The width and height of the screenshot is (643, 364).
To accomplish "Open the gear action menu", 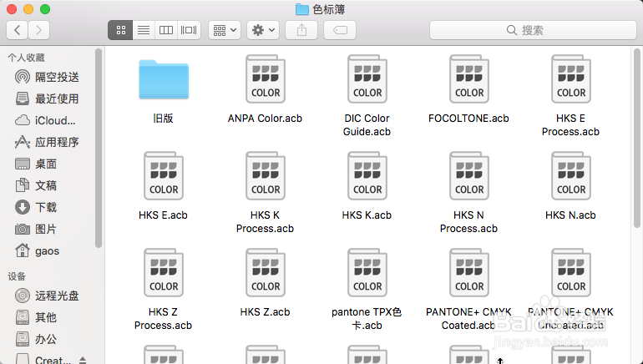I will 263,30.
